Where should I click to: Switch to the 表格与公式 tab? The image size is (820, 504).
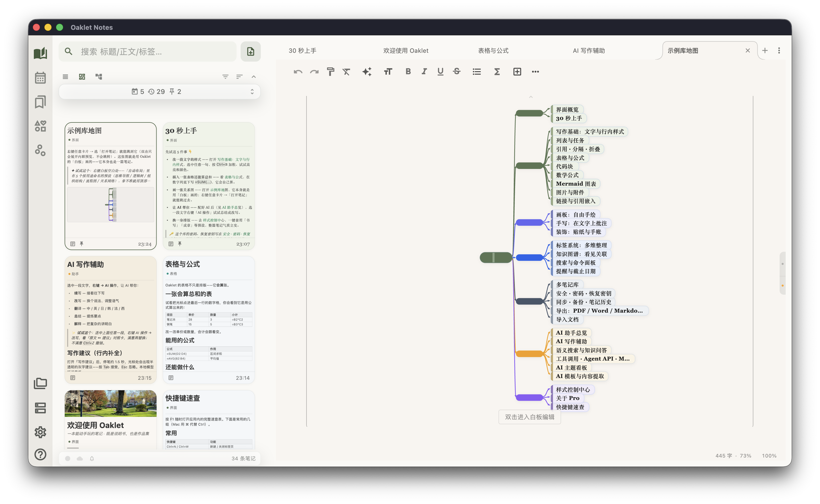pyautogui.click(x=493, y=51)
